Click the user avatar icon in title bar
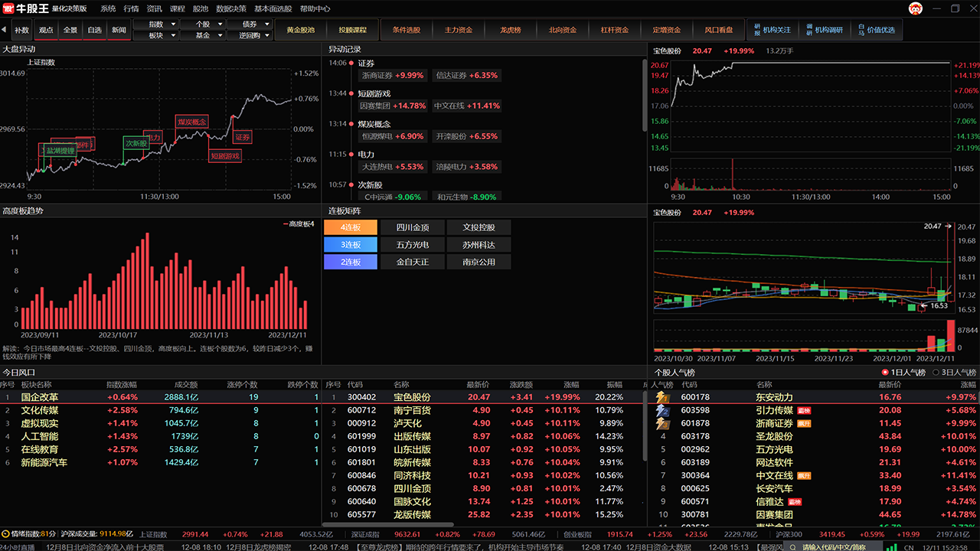Image resolution: width=980 pixels, height=551 pixels. (x=916, y=8)
